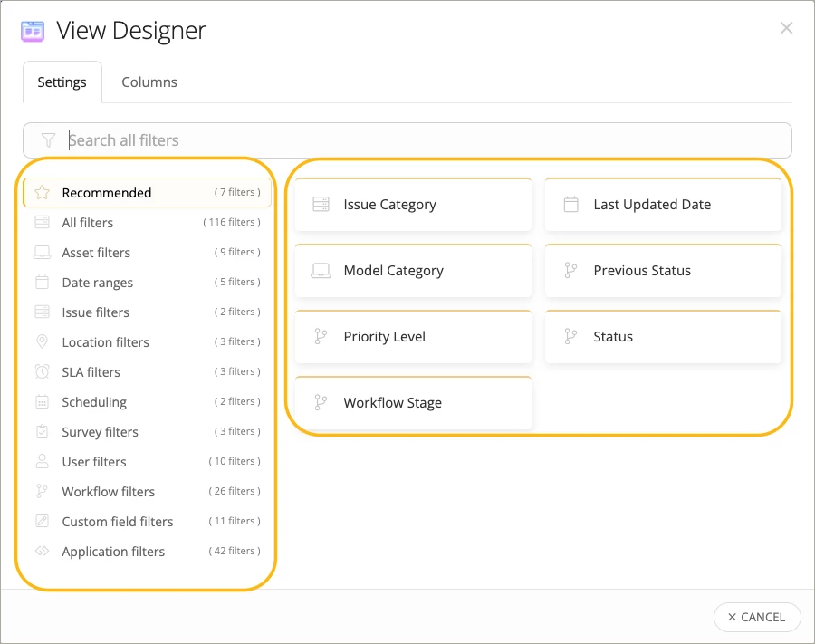Close the View Designer dialog
Image resolution: width=815 pixels, height=644 pixels.
tap(786, 28)
